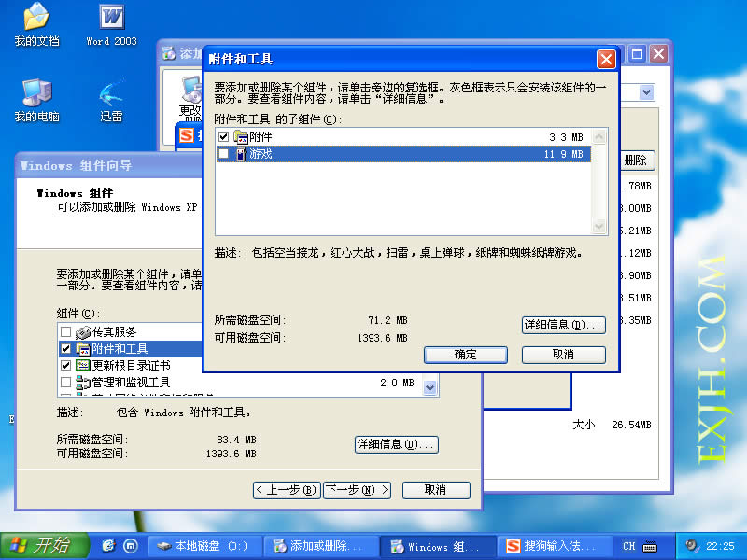Click the 游戏 item icon in subcomponent list
Viewport: 747px width, 560px height.
pos(241,154)
